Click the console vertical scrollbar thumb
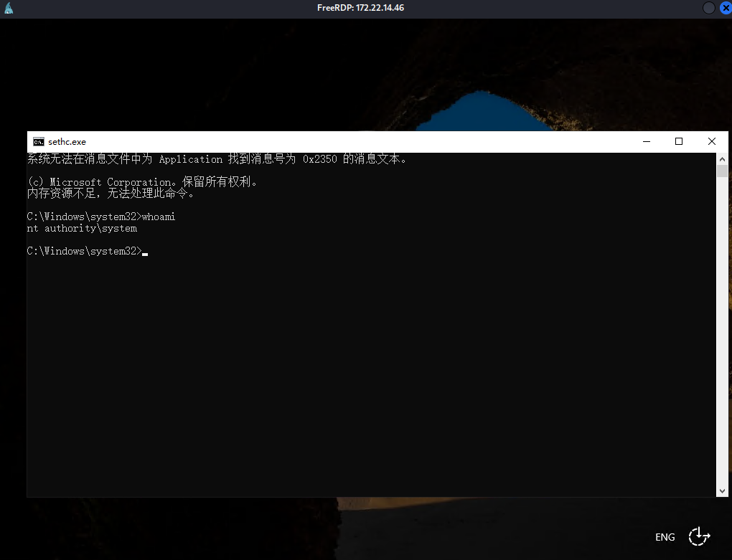The height and width of the screenshot is (560, 732). (x=722, y=171)
